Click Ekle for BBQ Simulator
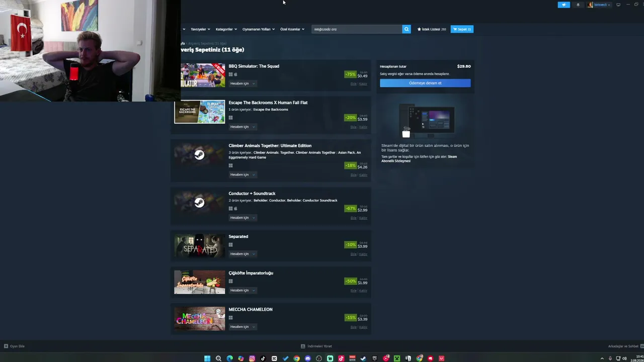This screenshot has width=644, height=362. tap(353, 84)
